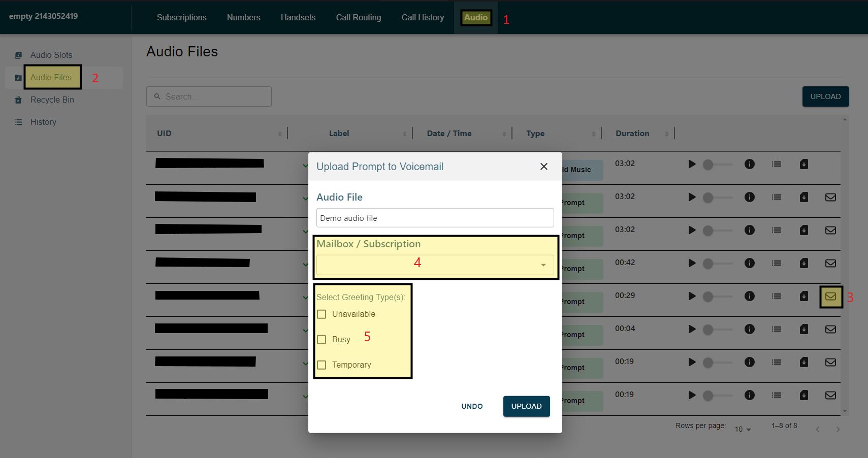Click the envelope icon in the 00:04 row
This screenshot has width=868, height=458.
[x=830, y=330]
